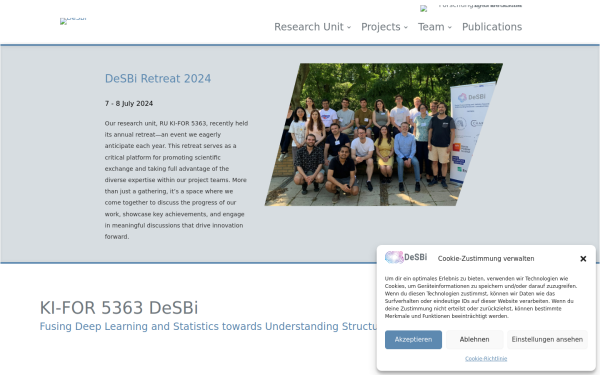Screen dimensions: 600x375
Task: Expand the chevron next to Research Unit
Action: click(x=349, y=28)
